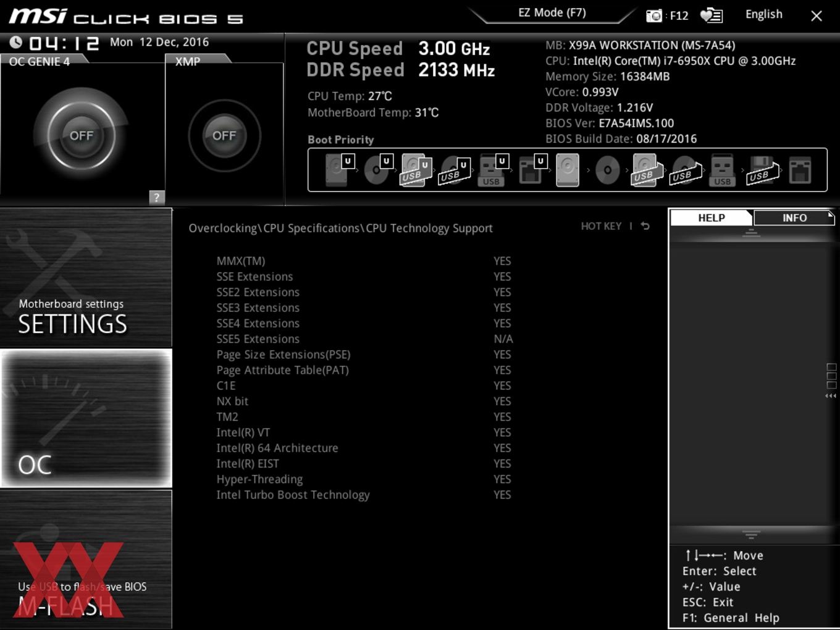Select the Page Size Extensions(PSE) row
Screen dimensions: 840x630
coord(364,355)
